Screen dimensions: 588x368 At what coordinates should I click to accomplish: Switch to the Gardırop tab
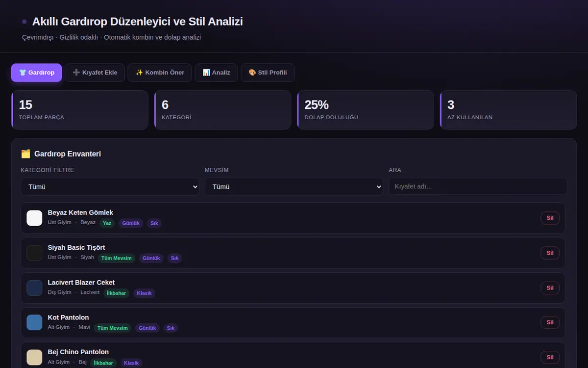point(37,73)
